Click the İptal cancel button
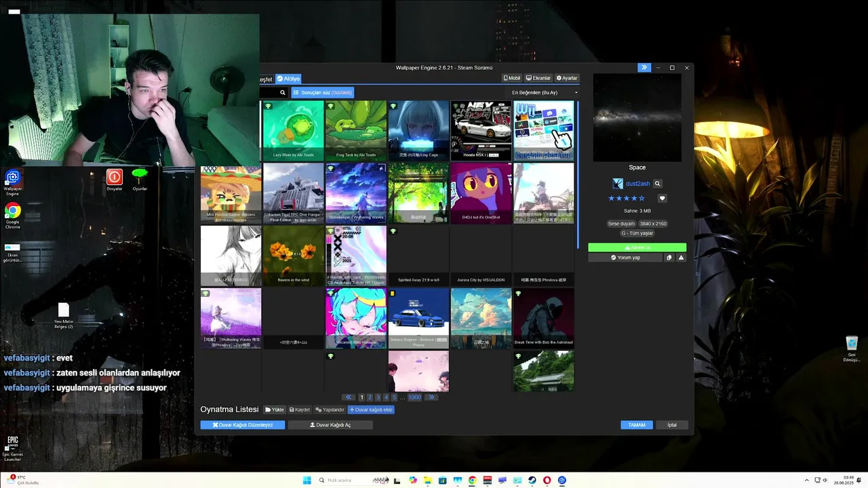This screenshot has height=488, width=868. point(672,425)
